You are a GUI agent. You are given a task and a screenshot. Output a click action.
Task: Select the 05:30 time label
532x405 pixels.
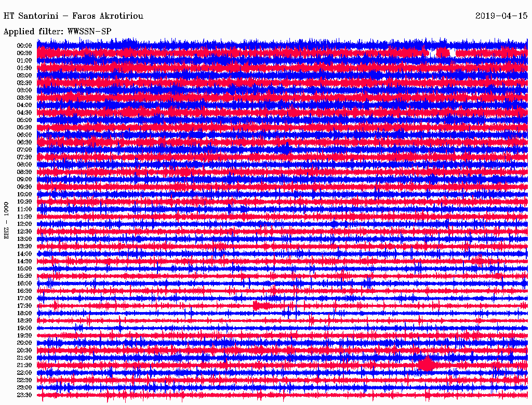tap(24, 127)
